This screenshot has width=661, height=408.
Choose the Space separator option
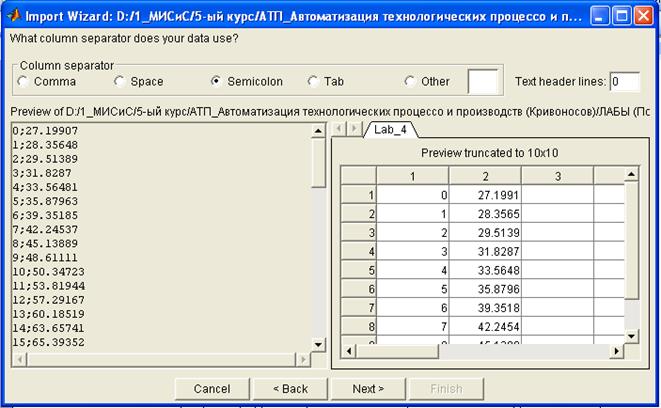120,81
